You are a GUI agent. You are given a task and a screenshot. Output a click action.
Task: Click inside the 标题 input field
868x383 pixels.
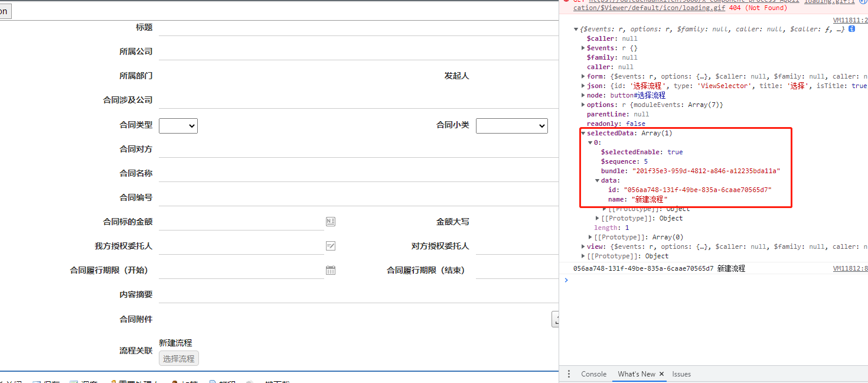(354, 27)
